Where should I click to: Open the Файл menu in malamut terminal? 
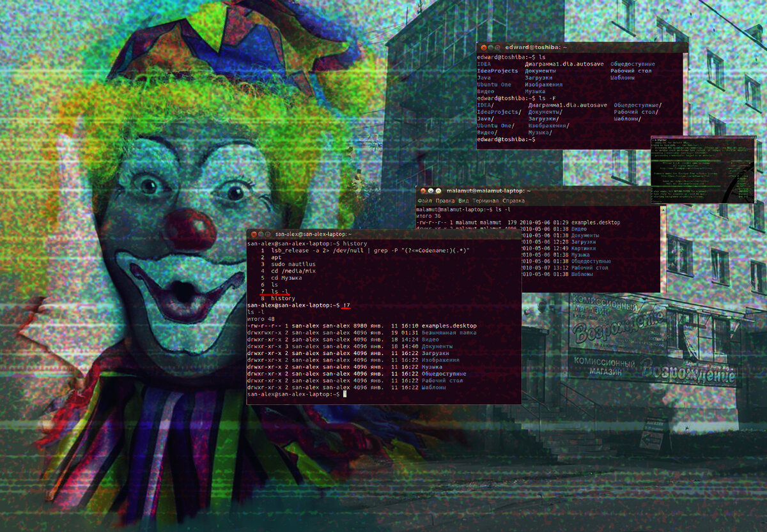tap(424, 201)
